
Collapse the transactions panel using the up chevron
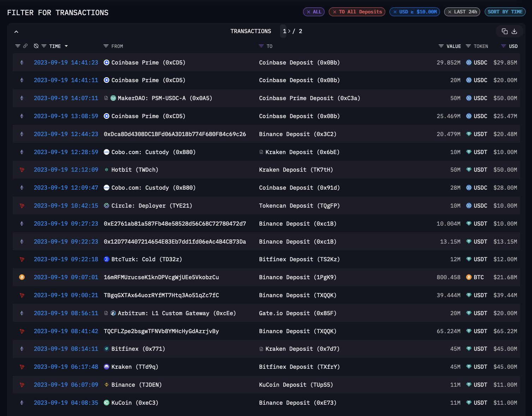pyautogui.click(x=16, y=32)
